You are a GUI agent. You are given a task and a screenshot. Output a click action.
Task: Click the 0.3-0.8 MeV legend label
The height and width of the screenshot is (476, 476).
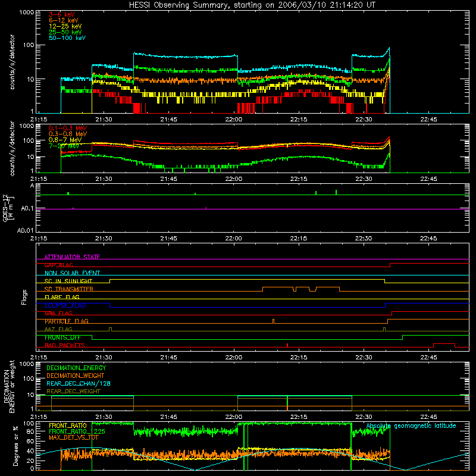click(x=68, y=134)
